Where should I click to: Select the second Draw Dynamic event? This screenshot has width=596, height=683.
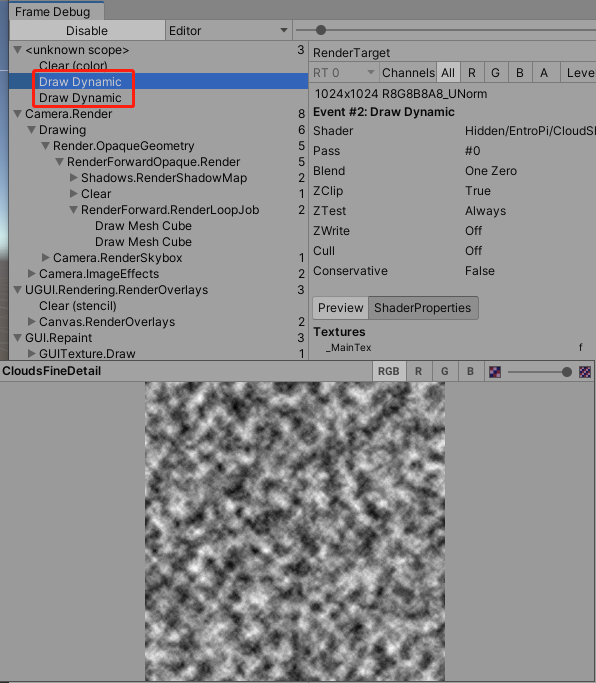(159, 98)
